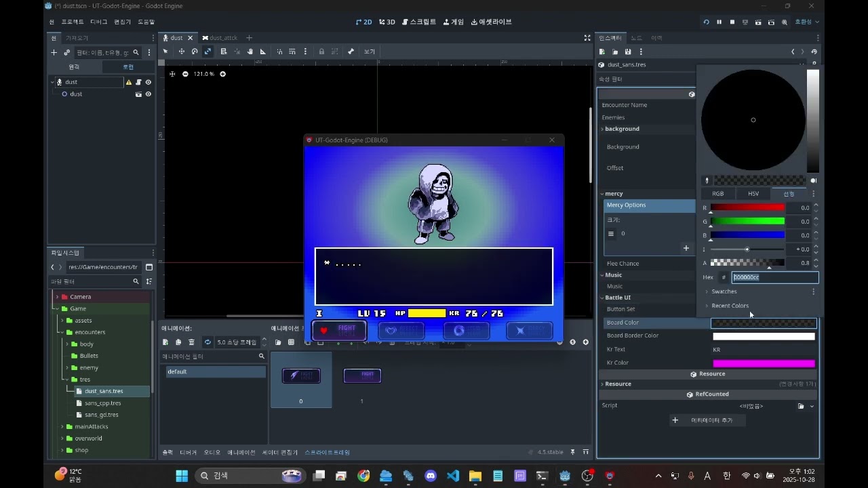Screen dimensions: 868x488
Task: Click the red R color slider
Action: coord(747,207)
